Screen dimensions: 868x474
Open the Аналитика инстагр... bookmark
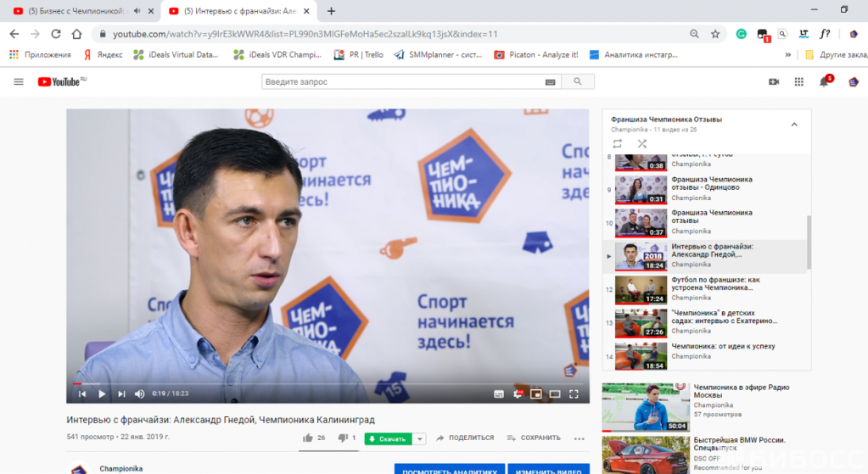(x=633, y=55)
